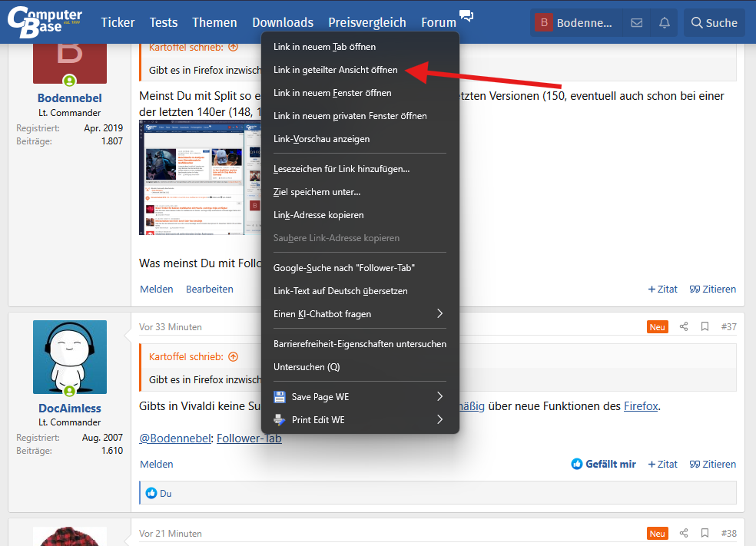Click the thumbs-up icon beside Du
Image resolution: width=756 pixels, height=546 pixels.
click(151, 493)
